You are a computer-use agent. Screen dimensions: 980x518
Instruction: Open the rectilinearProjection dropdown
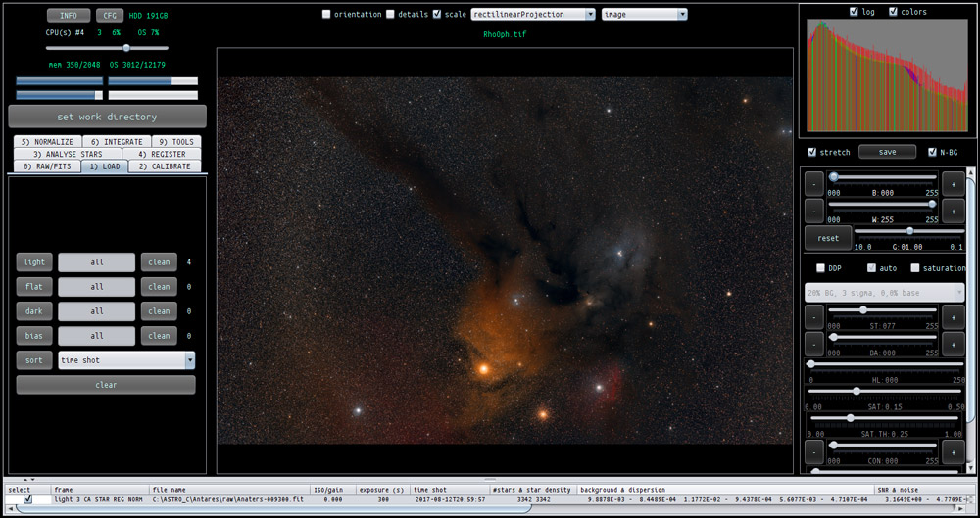pos(533,14)
